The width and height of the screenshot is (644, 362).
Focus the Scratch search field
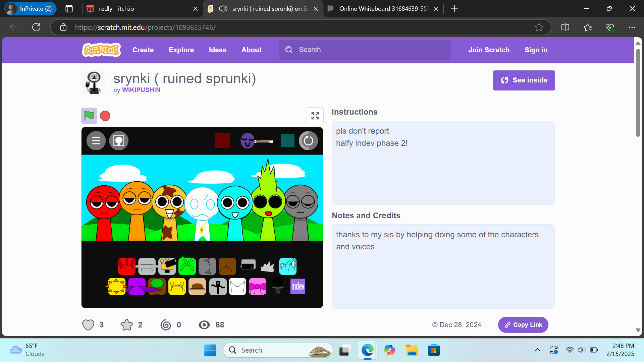click(365, 50)
